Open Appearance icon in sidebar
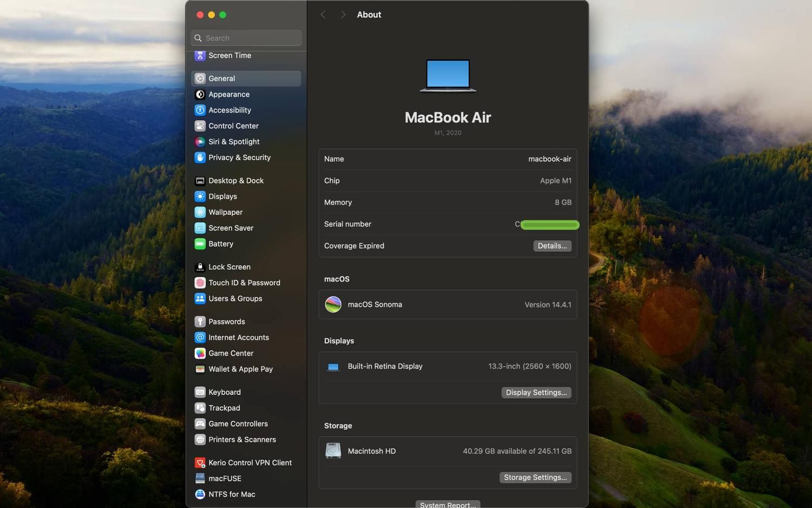The image size is (812, 508). (200, 94)
